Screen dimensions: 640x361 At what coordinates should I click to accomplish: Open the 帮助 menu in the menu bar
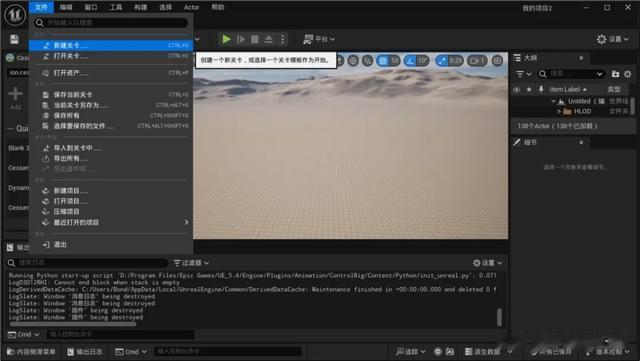[x=218, y=7]
